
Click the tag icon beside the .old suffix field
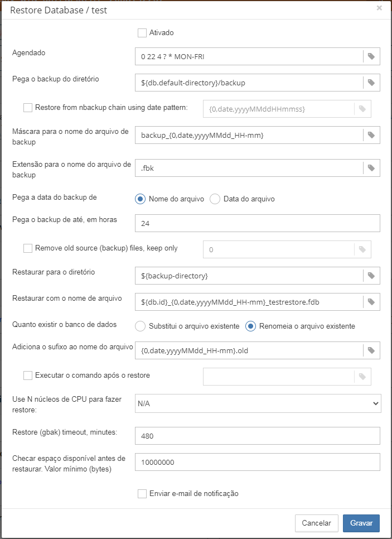coord(371,350)
